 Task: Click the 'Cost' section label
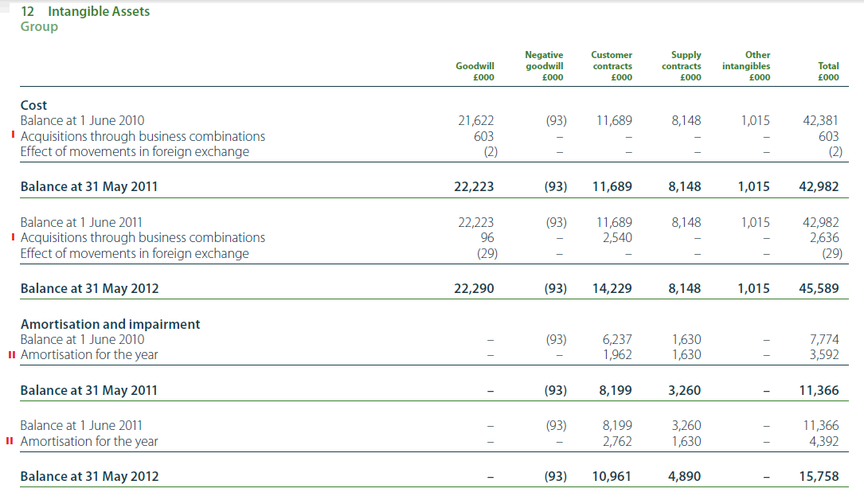pyautogui.click(x=33, y=105)
